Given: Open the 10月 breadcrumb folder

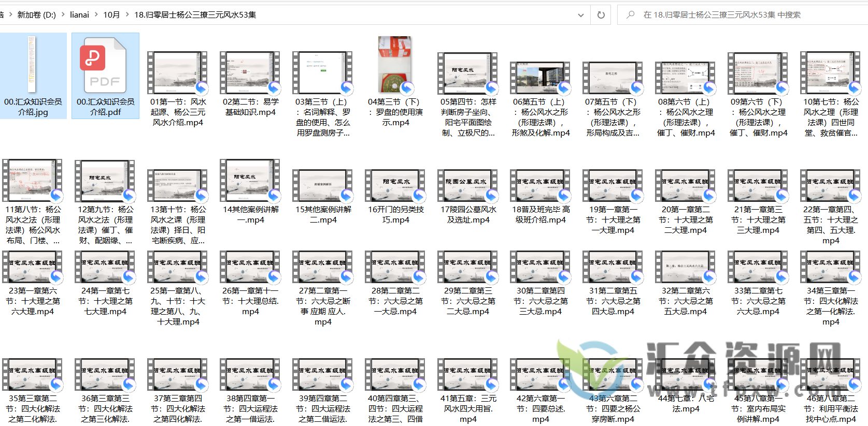Looking at the screenshot, I should point(111,15).
